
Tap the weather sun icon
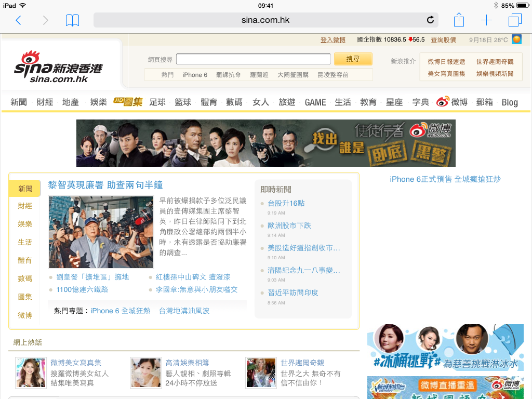[516, 39]
